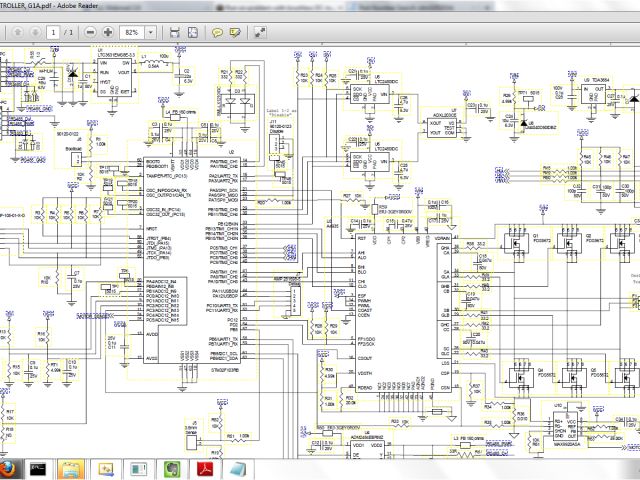
Task: Click the fit-width scrolling mode icon
Action: [176, 32]
